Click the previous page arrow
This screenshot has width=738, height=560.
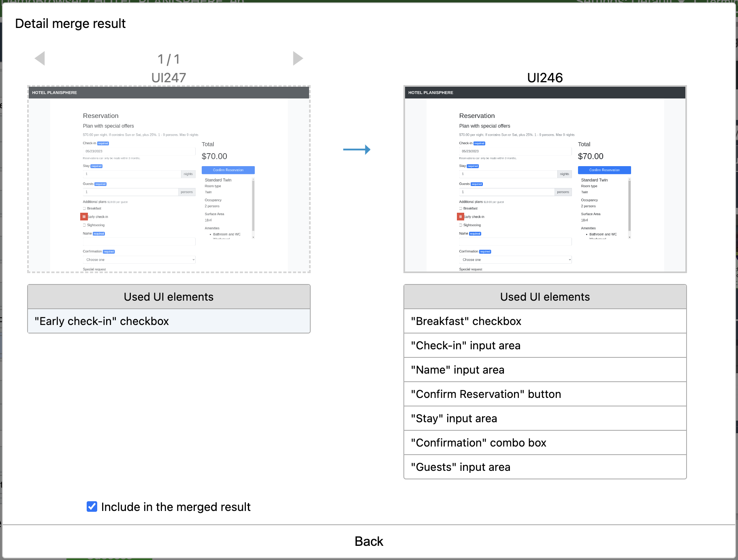(x=40, y=58)
